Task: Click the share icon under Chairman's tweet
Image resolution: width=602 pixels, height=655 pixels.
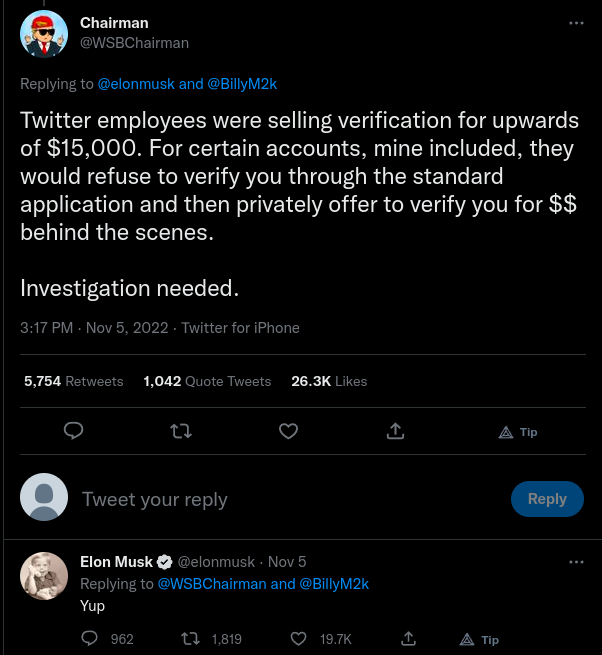Action: (x=395, y=431)
